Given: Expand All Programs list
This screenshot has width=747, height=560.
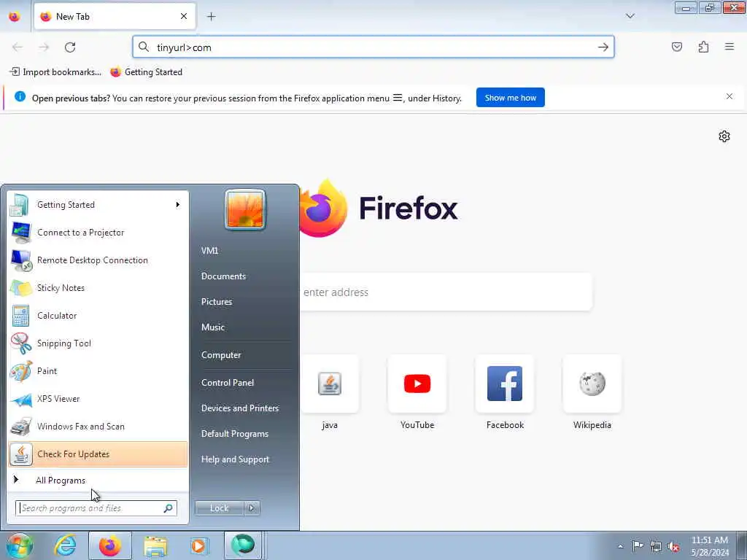Looking at the screenshot, I should tap(98, 480).
